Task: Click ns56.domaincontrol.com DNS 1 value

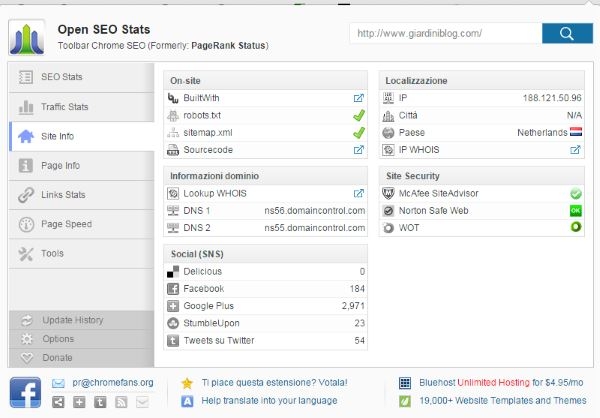Action: click(x=315, y=211)
